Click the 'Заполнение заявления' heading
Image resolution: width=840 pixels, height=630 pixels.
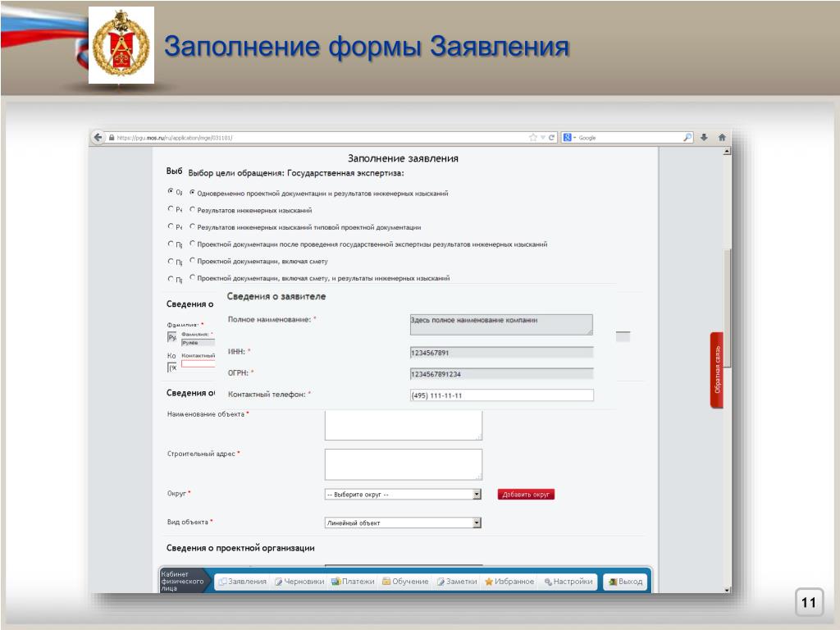click(x=403, y=158)
